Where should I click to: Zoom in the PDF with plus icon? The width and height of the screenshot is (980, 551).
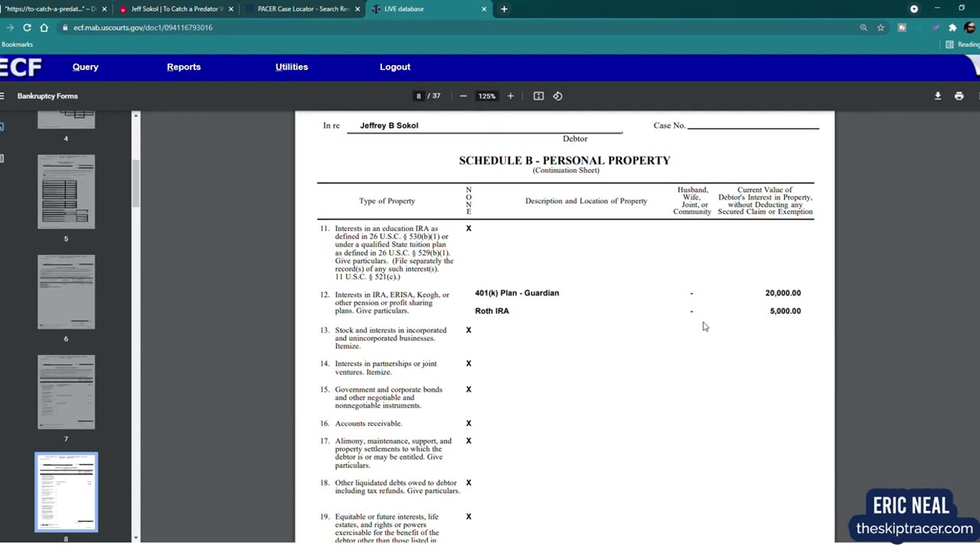(x=511, y=96)
